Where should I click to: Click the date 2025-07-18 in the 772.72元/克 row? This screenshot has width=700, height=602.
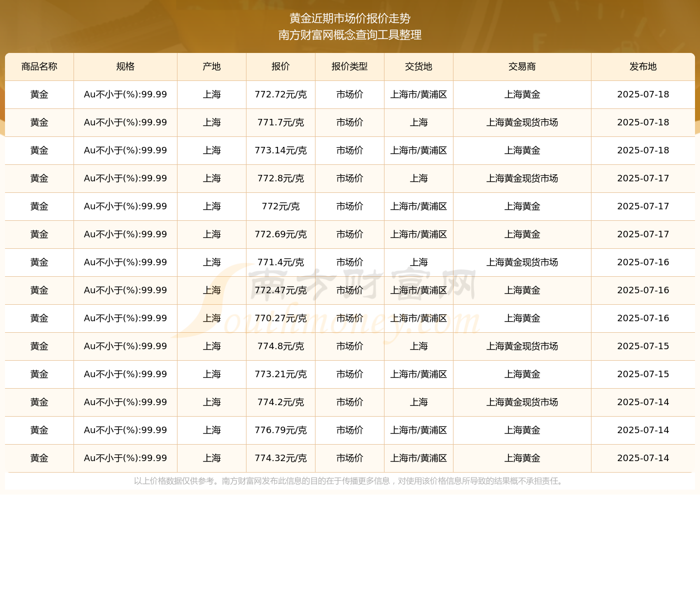tap(643, 94)
